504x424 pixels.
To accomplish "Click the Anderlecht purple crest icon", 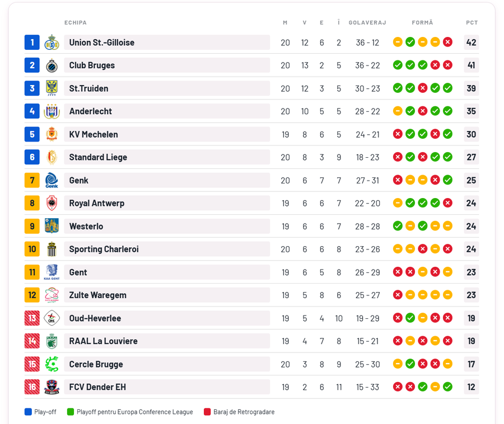I will coord(52,111).
